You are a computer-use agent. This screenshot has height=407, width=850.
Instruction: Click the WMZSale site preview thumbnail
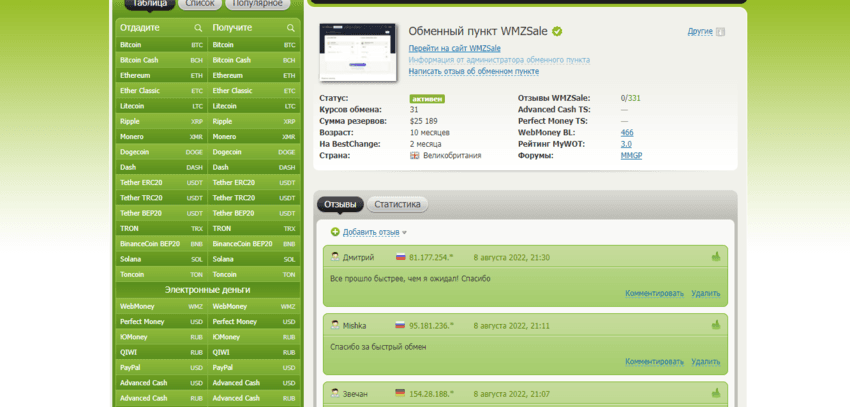pos(357,53)
